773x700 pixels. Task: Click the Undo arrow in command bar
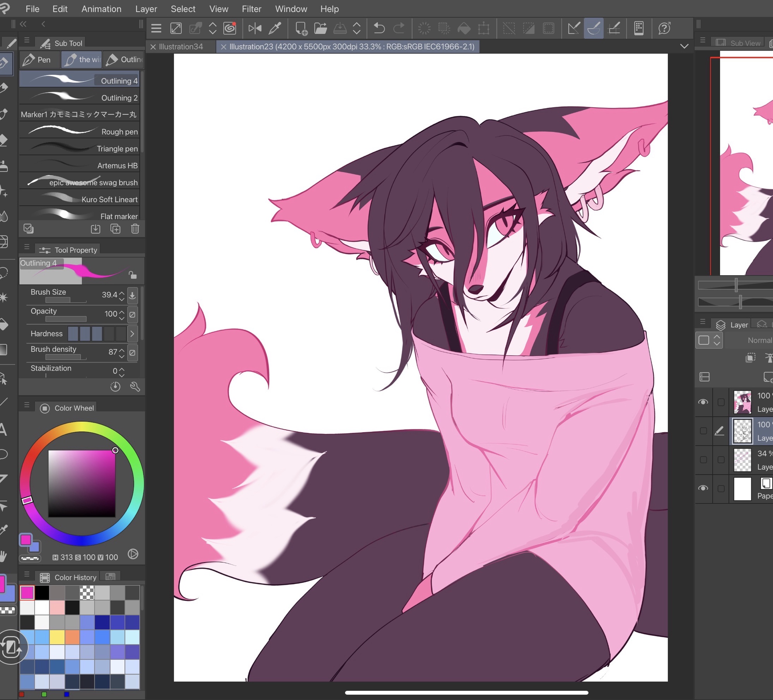click(379, 28)
